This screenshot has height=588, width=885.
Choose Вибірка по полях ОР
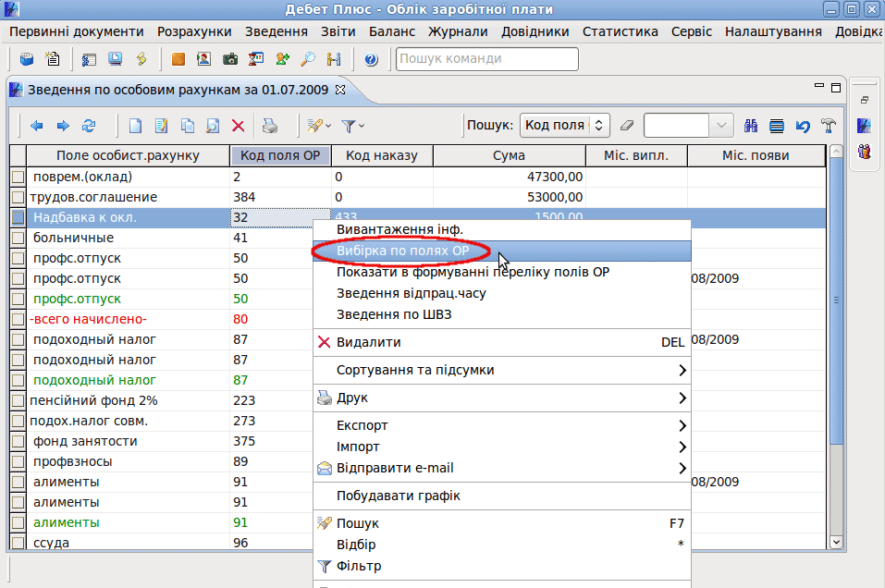[502, 251]
